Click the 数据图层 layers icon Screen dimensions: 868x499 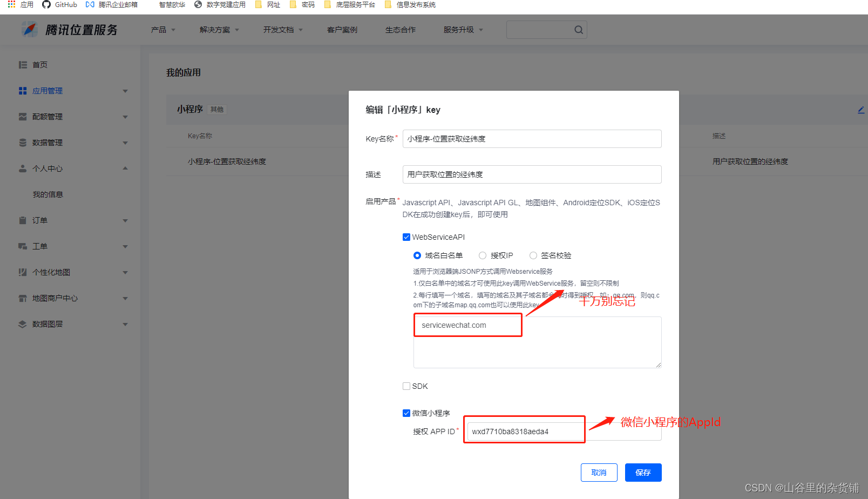pos(23,324)
